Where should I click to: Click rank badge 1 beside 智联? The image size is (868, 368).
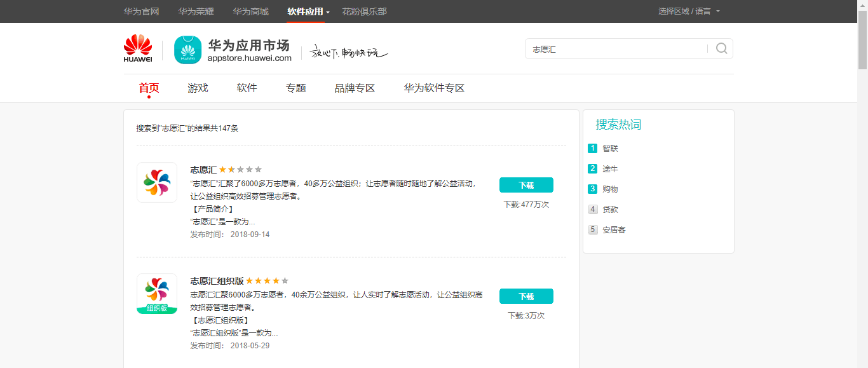click(593, 148)
